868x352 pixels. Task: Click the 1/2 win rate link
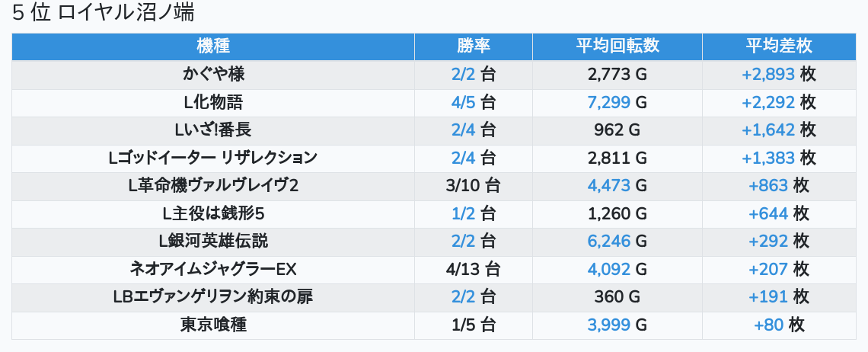point(463,213)
